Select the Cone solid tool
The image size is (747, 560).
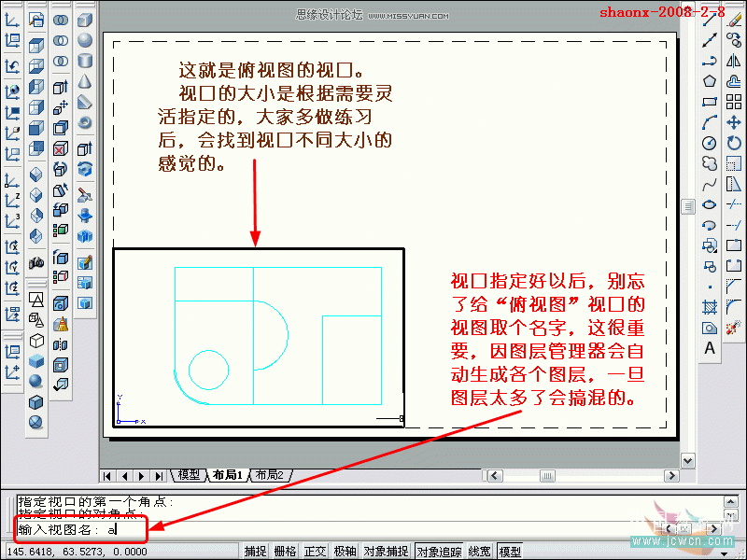84,79
